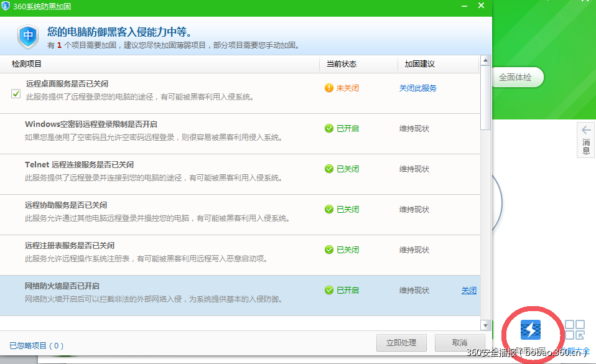Click the 关闭 link in firewall row
Screen dimensions: 596x364
click(469, 290)
